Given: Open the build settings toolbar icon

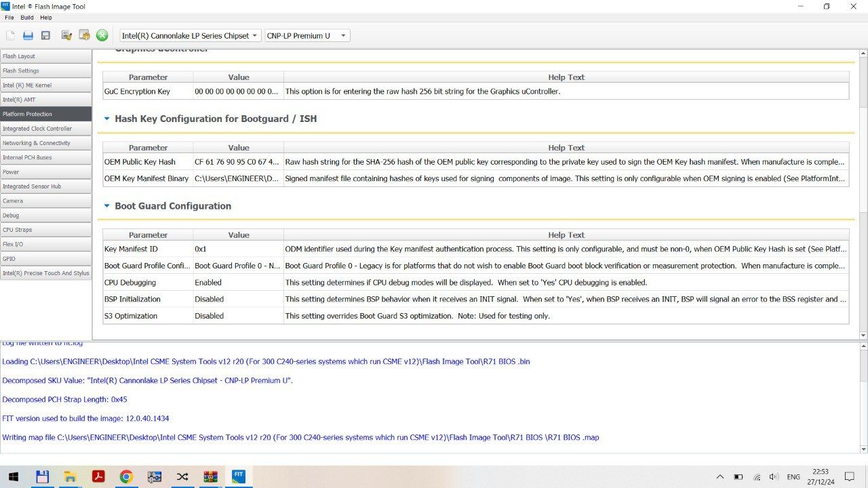Looking at the screenshot, I should (x=66, y=35).
